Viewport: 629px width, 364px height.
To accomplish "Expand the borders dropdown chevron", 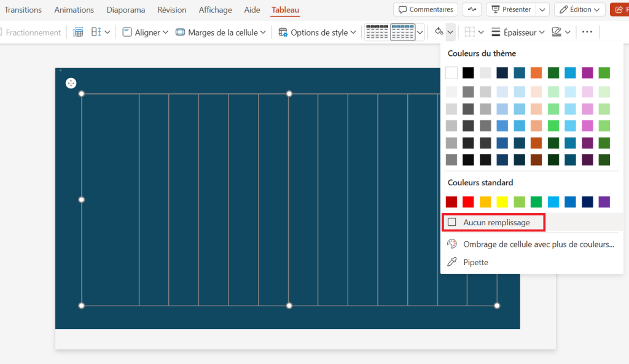I will click(481, 32).
